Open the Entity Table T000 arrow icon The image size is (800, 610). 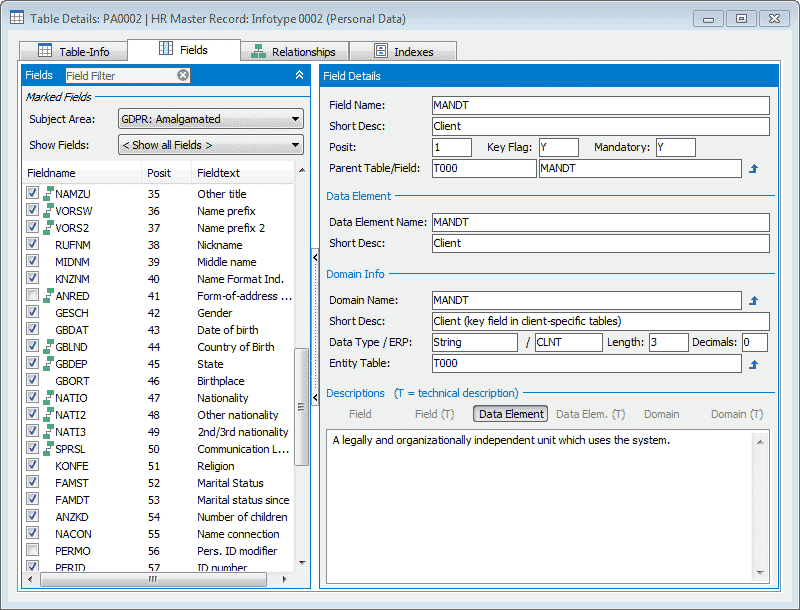pos(754,364)
